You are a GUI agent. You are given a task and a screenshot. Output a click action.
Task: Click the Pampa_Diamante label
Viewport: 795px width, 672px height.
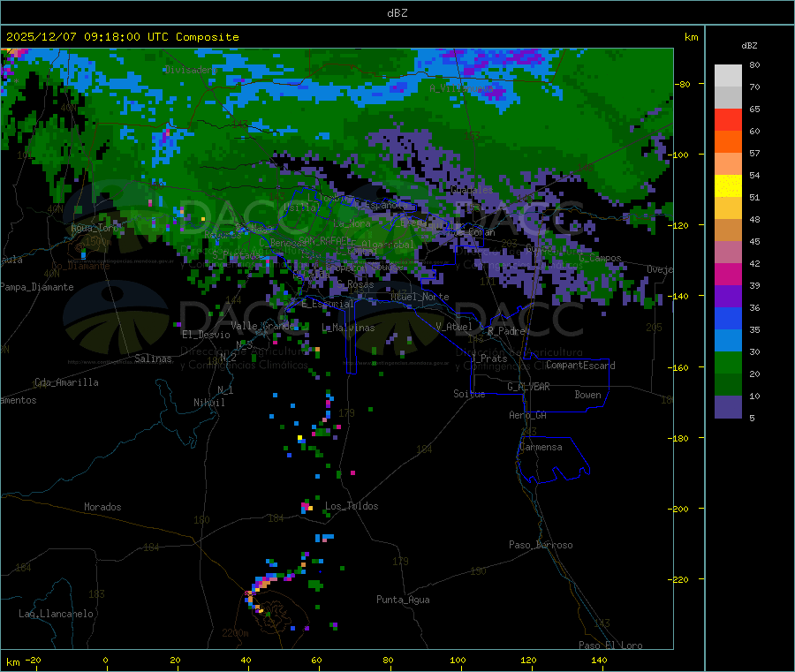click(36, 287)
